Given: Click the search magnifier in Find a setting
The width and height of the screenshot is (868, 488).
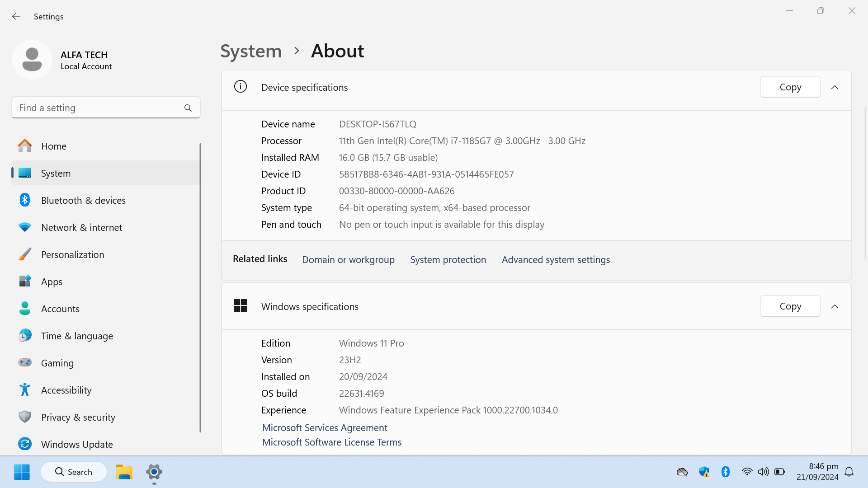Looking at the screenshot, I should tap(188, 108).
